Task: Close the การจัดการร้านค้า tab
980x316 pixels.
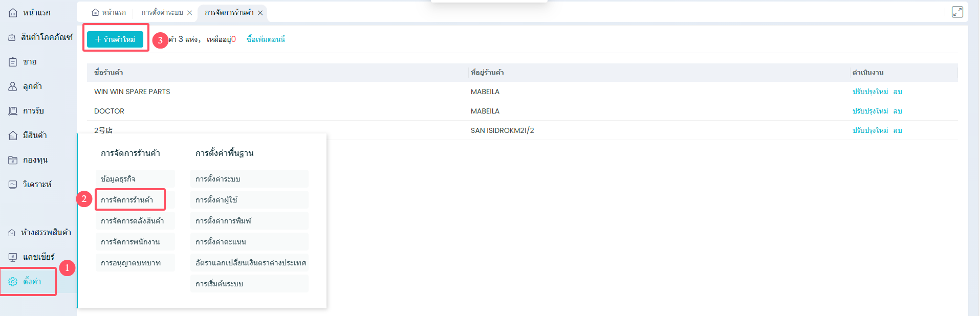Action: 260,13
